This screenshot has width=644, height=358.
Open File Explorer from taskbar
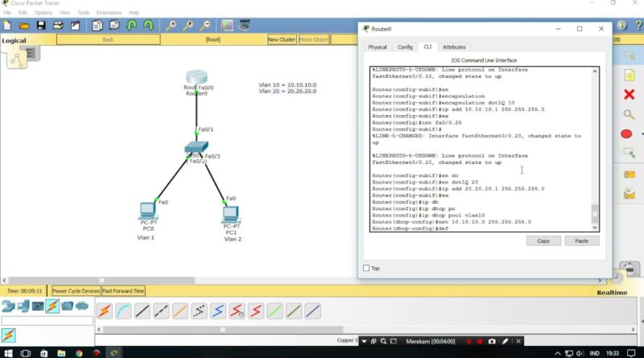[x=61, y=353]
